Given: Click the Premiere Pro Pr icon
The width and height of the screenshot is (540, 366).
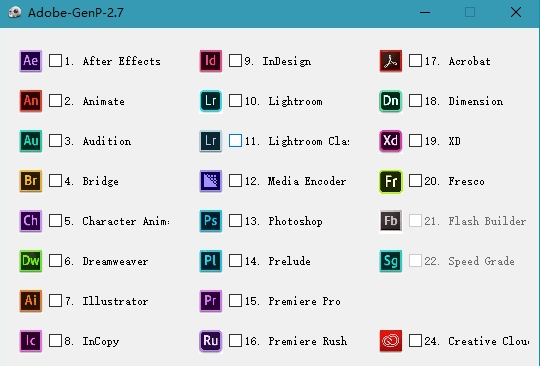Looking at the screenshot, I should coord(211,301).
